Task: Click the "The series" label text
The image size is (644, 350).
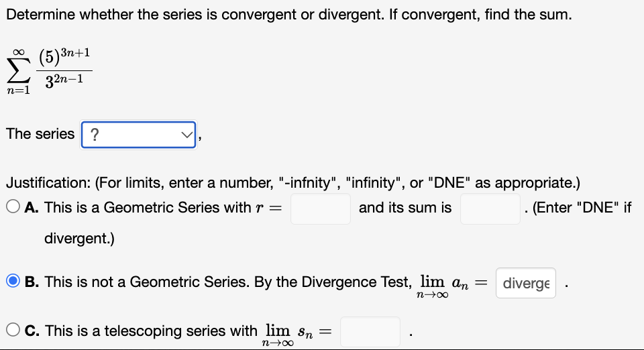Action: tap(40, 133)
